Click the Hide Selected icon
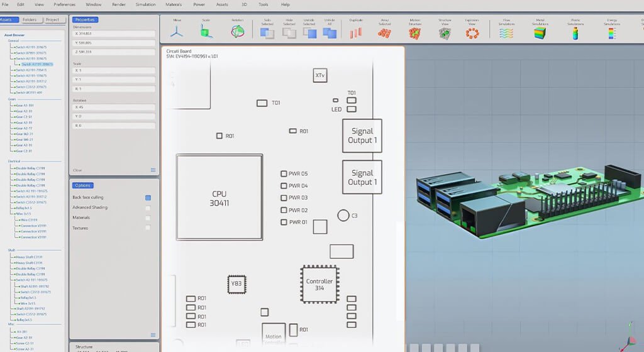644x352 pixels. pyautogui.click(x=289, y=33)
